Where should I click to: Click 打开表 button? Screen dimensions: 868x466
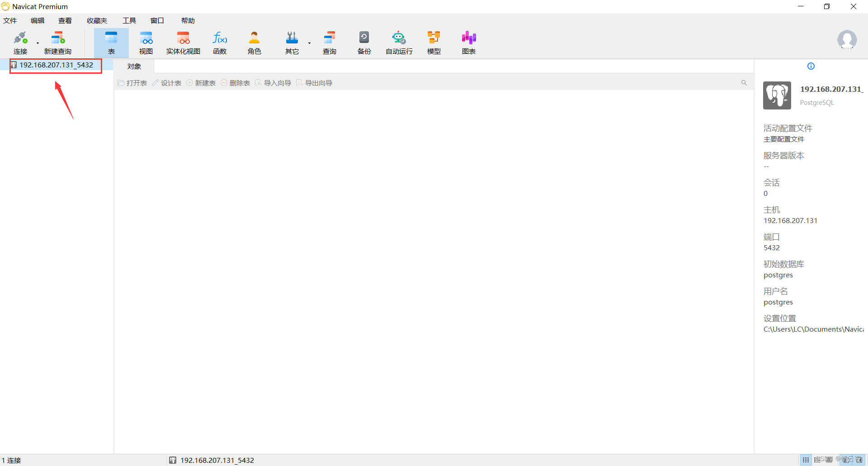point(132,83)
